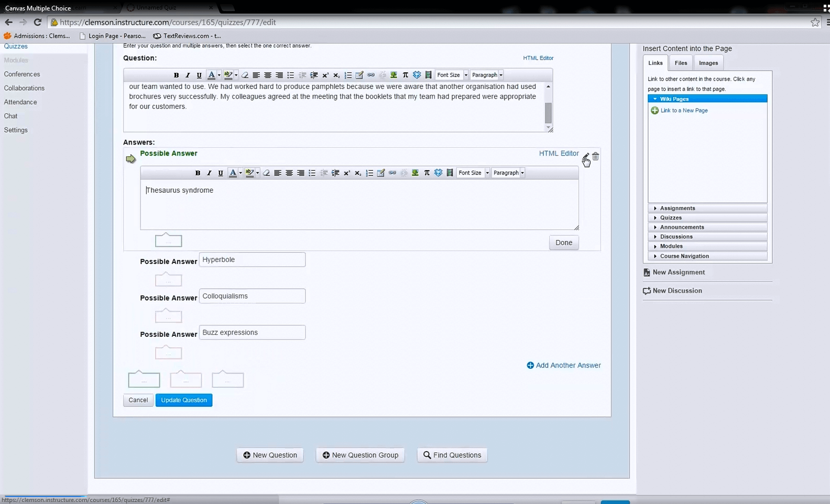
Task: Toggle italic in the Question editor toolbar
Action: pos(188,75)
